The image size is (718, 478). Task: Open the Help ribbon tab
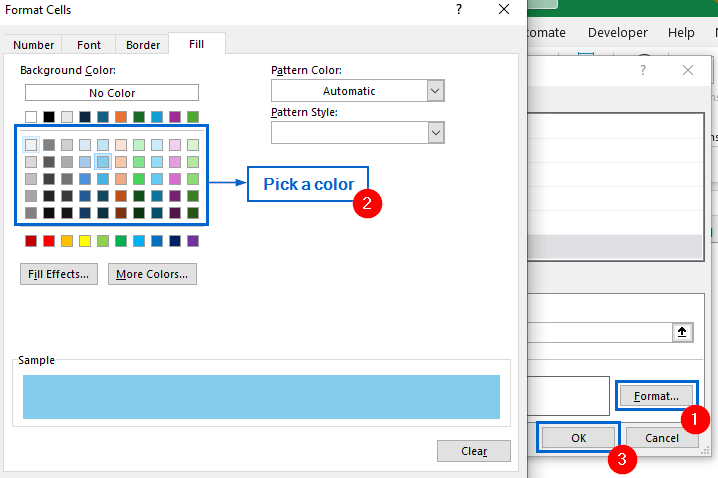point(681,33)
